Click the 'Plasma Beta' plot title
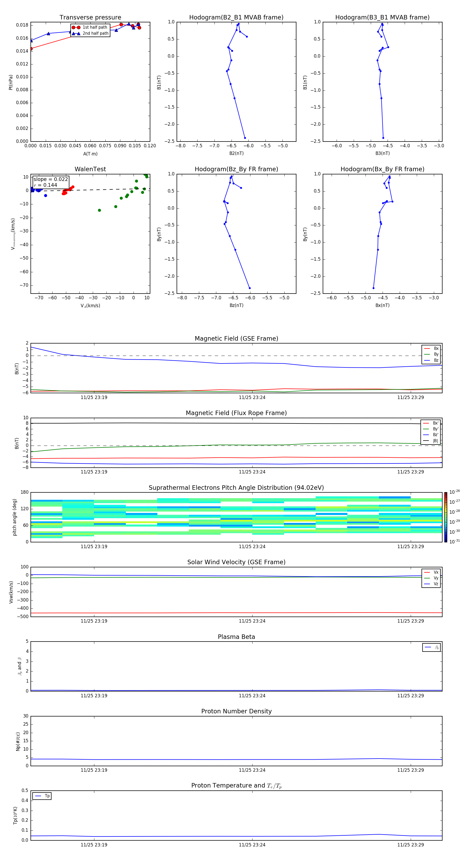The height and width of the screenshot is (868, 473). click(236, 637)
